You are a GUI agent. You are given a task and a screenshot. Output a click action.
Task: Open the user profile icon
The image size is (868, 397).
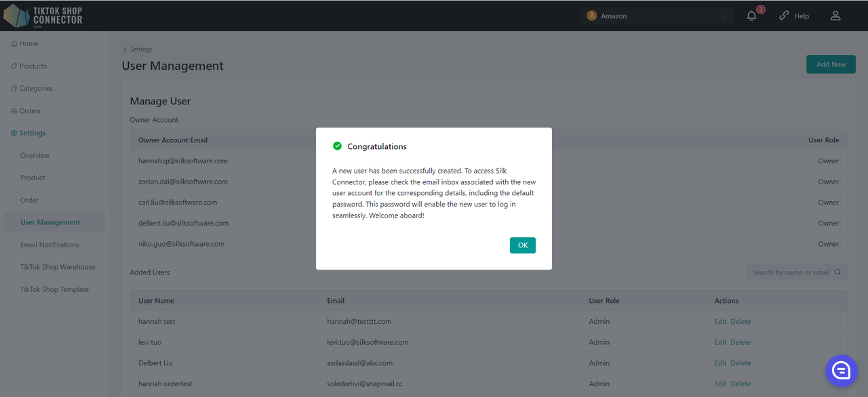click(x=835, y=16)
